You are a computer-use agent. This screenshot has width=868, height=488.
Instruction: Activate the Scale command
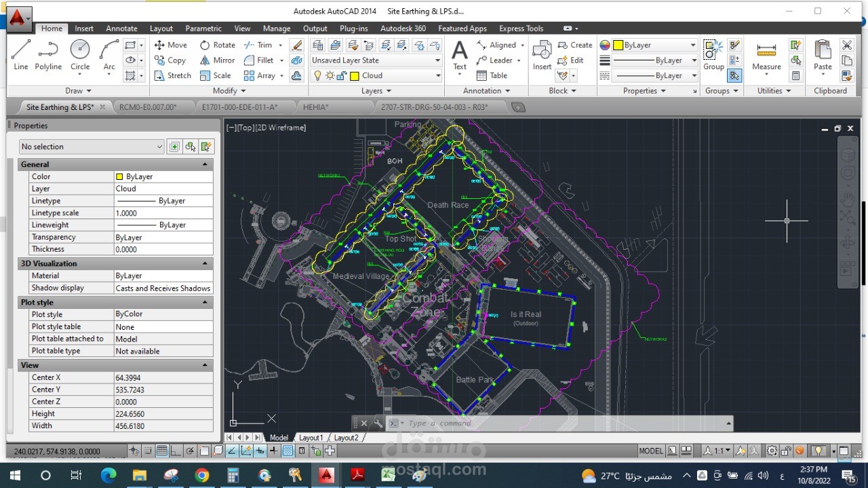point(215,75)
